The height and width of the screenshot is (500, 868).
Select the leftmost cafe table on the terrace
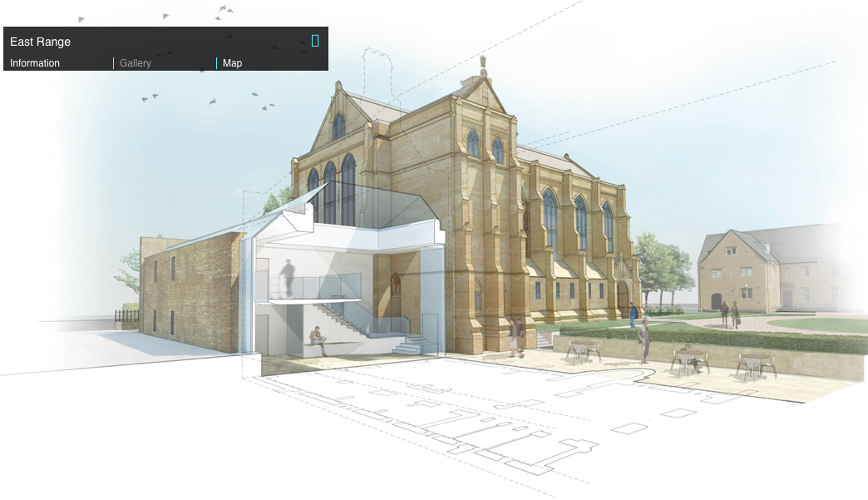(583, 350)
